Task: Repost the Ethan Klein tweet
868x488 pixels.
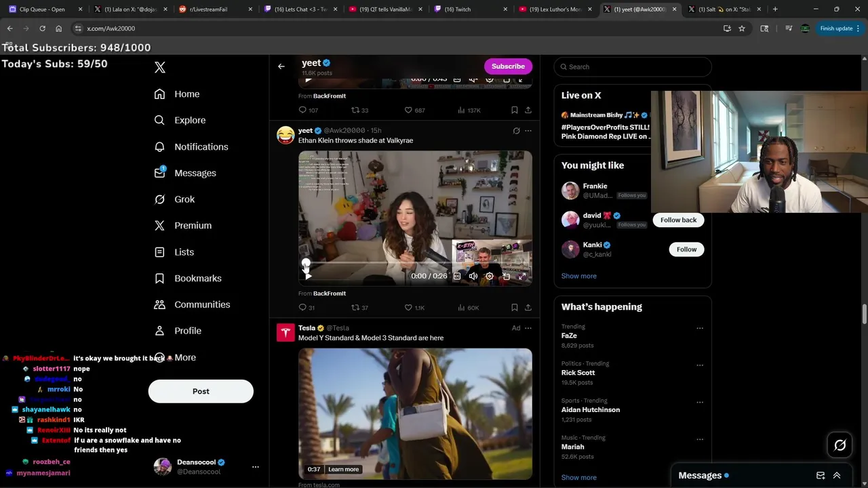Action: point(359,308)
